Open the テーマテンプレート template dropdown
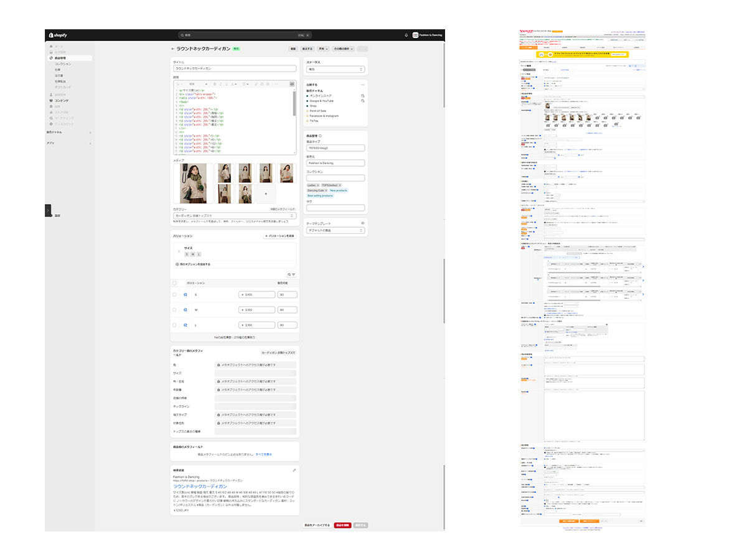The height and width of the screenshot is (560, 747). click(335, 230)
